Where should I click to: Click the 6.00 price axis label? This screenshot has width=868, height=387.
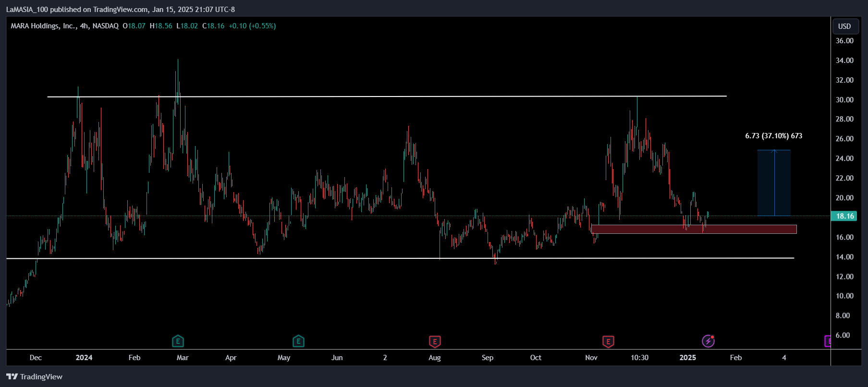tap(843, 335)
